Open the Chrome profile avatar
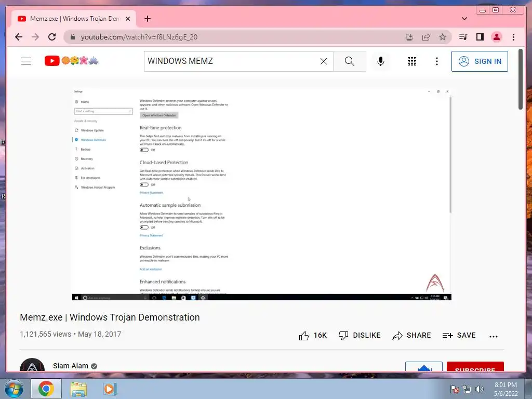 pyautogui.click(x=496, y=37)
